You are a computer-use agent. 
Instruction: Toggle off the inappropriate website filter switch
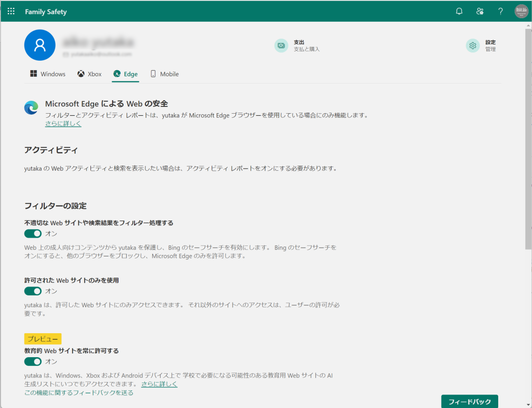(33, 234)
